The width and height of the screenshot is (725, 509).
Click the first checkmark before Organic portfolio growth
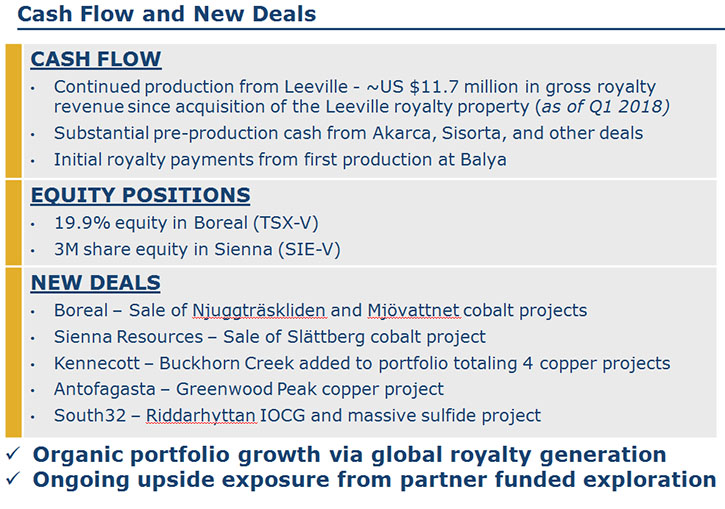tap(13, 454)
